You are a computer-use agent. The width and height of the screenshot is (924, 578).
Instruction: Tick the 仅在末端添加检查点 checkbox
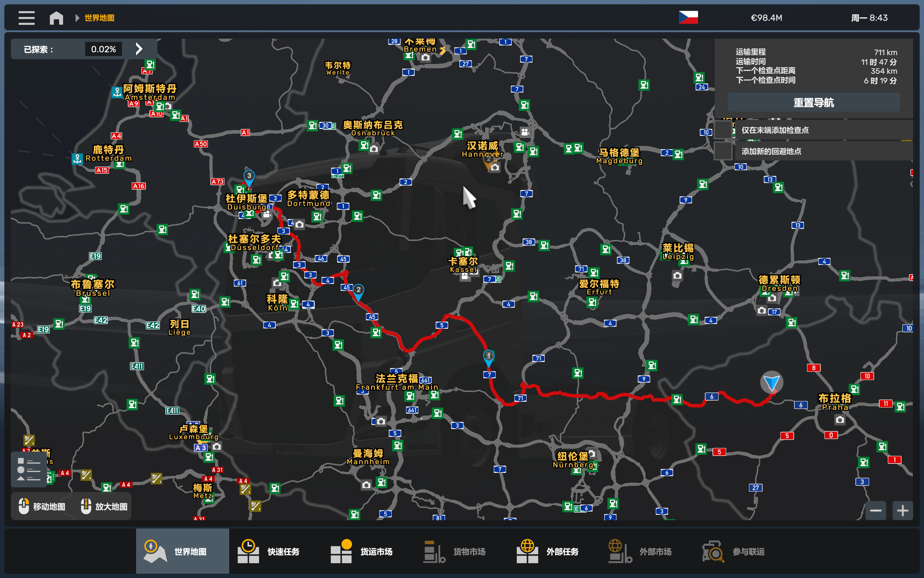tap(723, 130)
